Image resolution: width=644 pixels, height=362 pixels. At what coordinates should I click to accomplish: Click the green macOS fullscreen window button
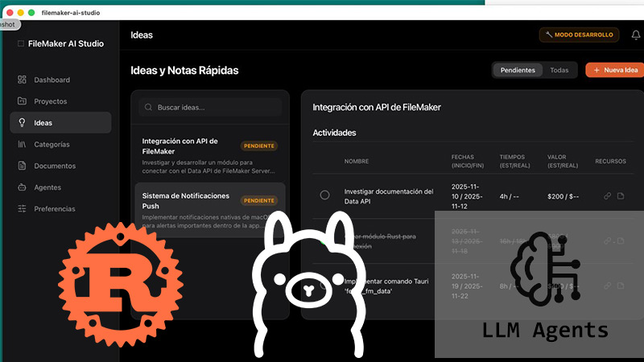[x=31, y=13]
